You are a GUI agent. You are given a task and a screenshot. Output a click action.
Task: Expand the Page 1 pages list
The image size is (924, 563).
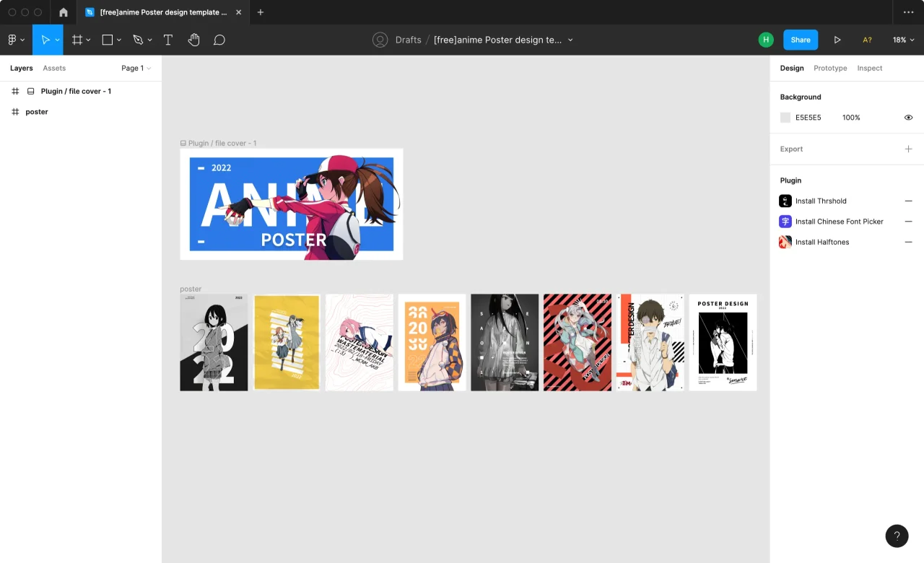[x=136, y=68]
